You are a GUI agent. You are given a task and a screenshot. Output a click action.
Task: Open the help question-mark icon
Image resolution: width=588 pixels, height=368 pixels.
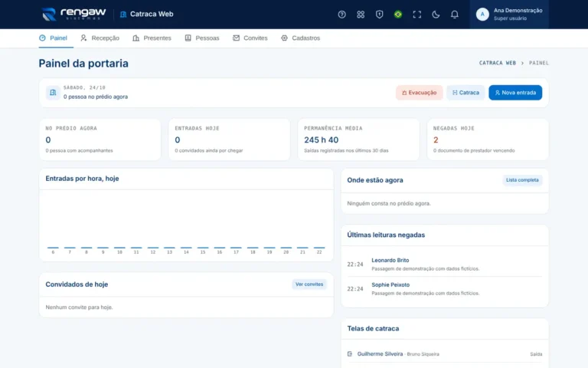(341, 15)
